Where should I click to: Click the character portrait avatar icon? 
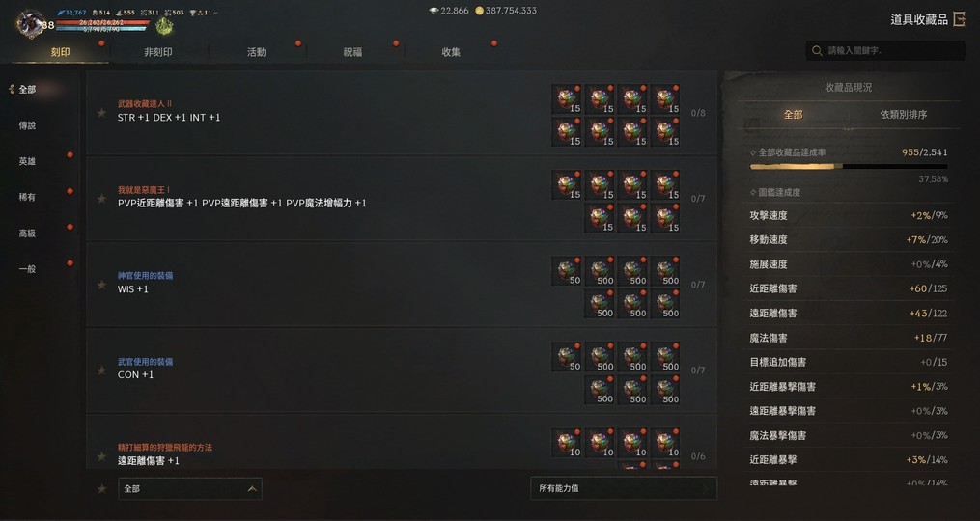[x=29, y=24]
